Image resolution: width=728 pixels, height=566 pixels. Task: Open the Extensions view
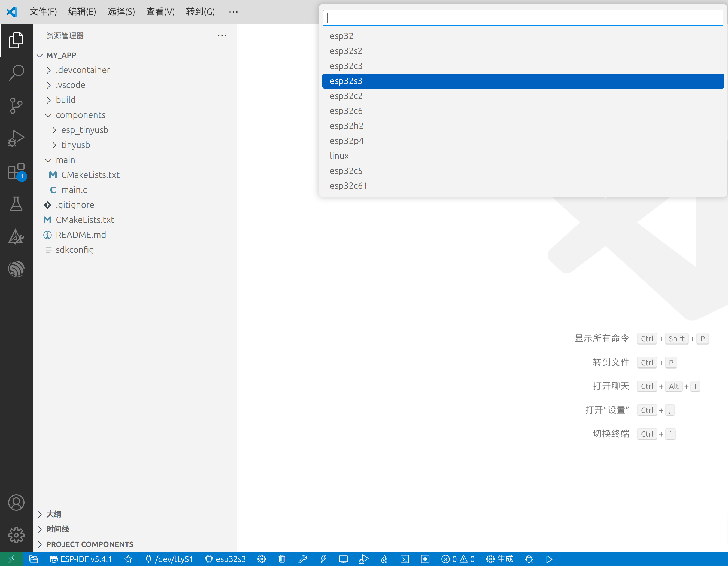(16, 171)
